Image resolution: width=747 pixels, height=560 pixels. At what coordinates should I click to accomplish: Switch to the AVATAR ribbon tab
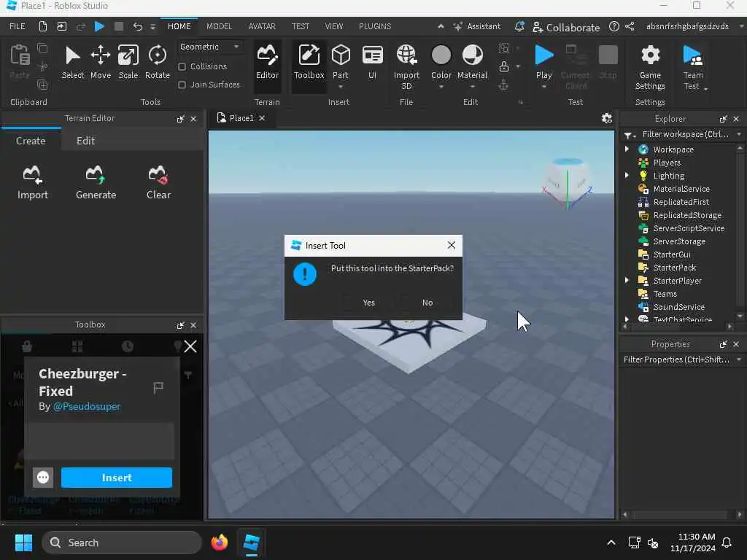tap(262, 27)
